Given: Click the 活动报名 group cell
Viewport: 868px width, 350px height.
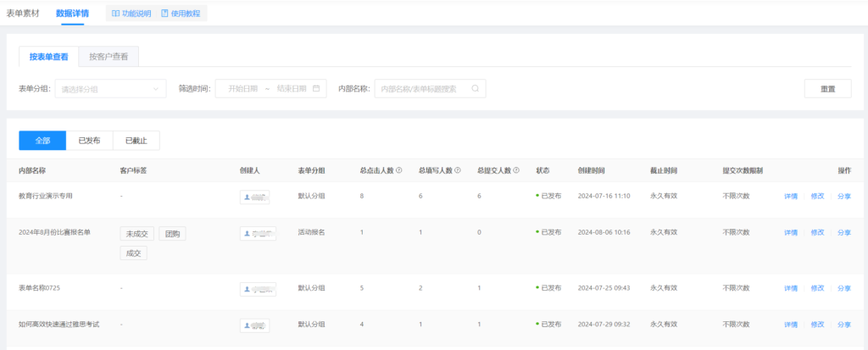Looking at the screenshot, I should tap(312, 232).
